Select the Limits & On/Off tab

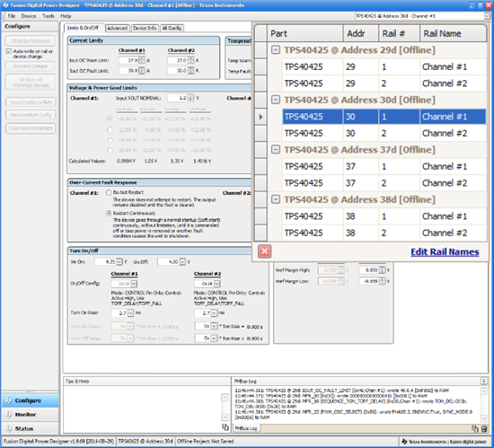coord(84,28)
